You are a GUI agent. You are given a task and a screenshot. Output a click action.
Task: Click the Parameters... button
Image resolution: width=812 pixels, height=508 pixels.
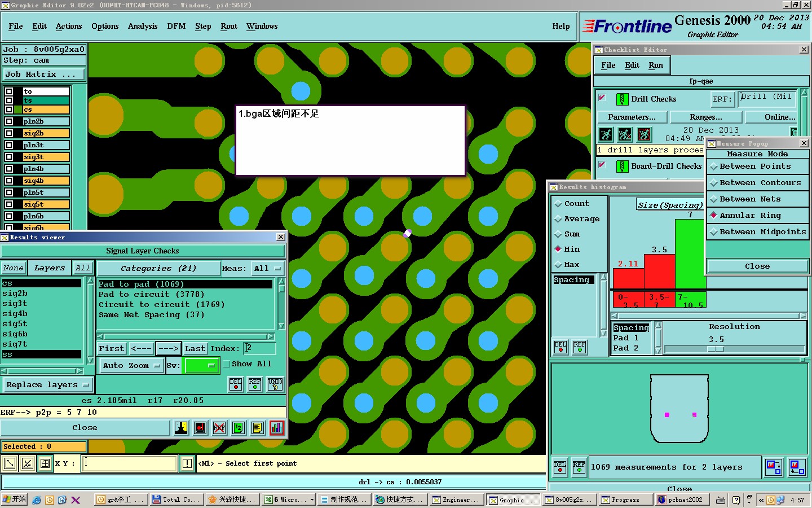click(632, 117)
